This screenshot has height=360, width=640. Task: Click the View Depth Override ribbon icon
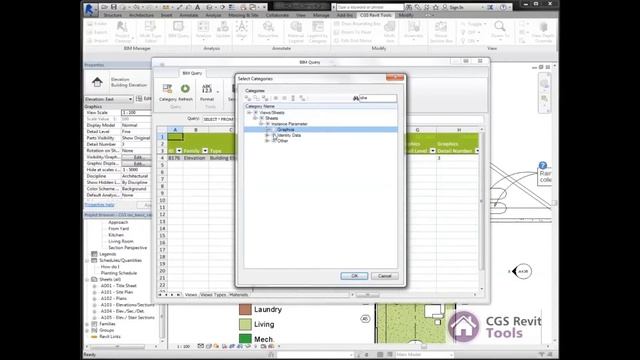543,27
